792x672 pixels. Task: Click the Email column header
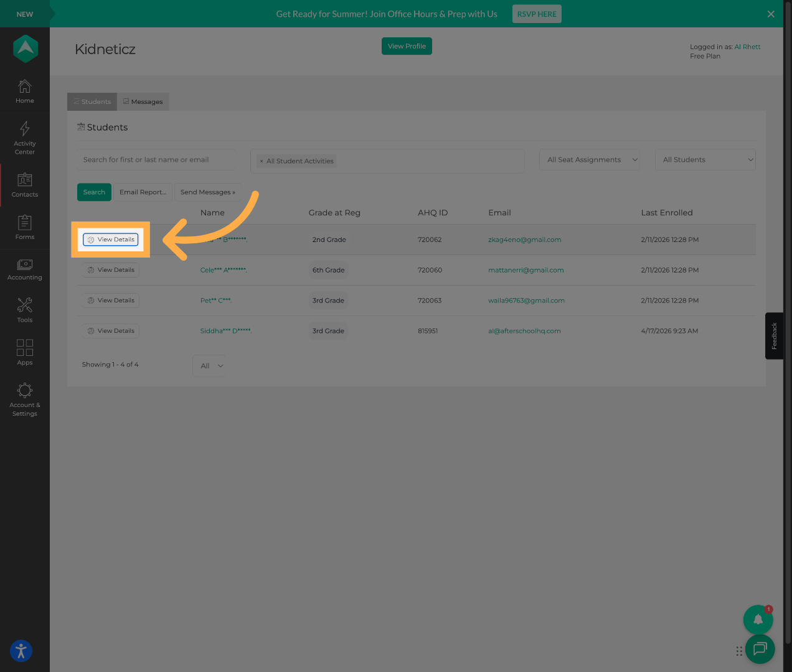[499, 213]
